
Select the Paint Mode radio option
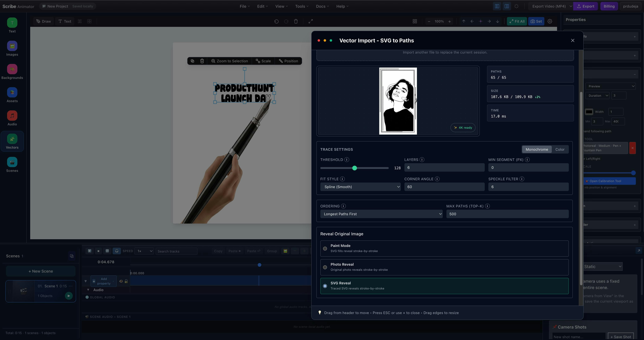(325, 249)
